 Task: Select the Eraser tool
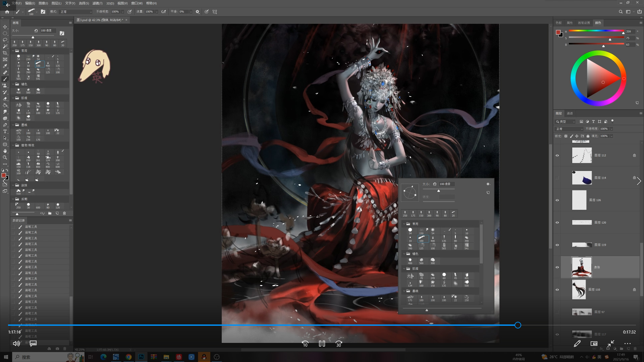pos(5,99)
